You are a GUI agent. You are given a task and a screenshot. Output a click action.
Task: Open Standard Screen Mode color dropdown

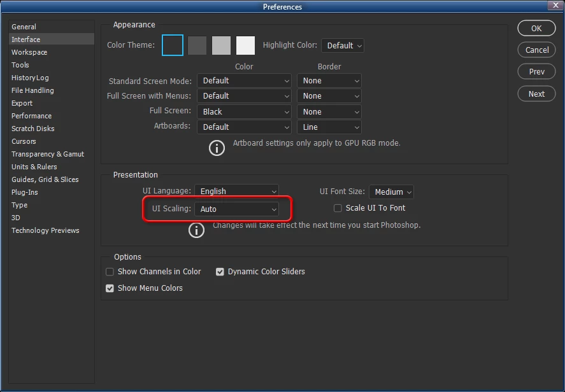[x=244, y=81]
